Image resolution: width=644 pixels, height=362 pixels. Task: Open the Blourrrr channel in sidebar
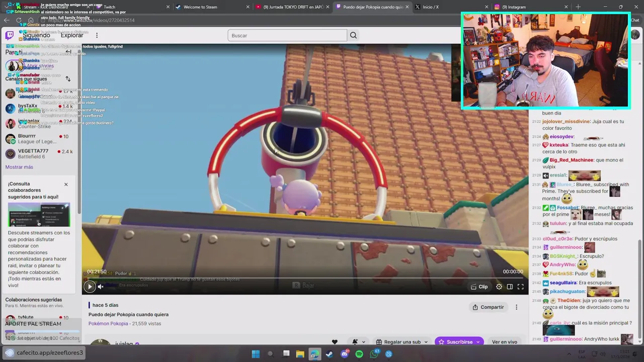click(40, 139)
